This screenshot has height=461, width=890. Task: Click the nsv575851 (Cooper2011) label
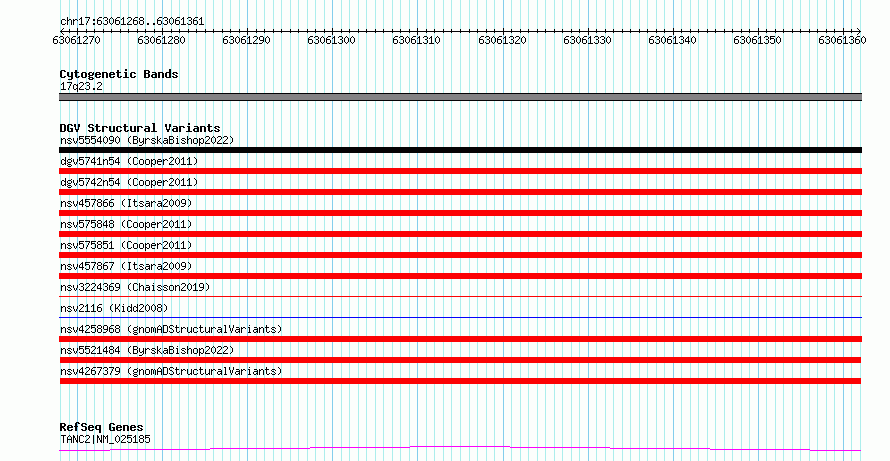pos(126,245)
